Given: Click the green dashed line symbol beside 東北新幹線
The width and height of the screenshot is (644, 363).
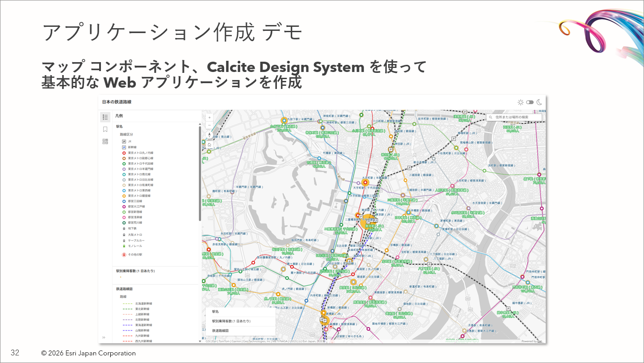Looking at the screenshot, I should (x=127, y=309).
